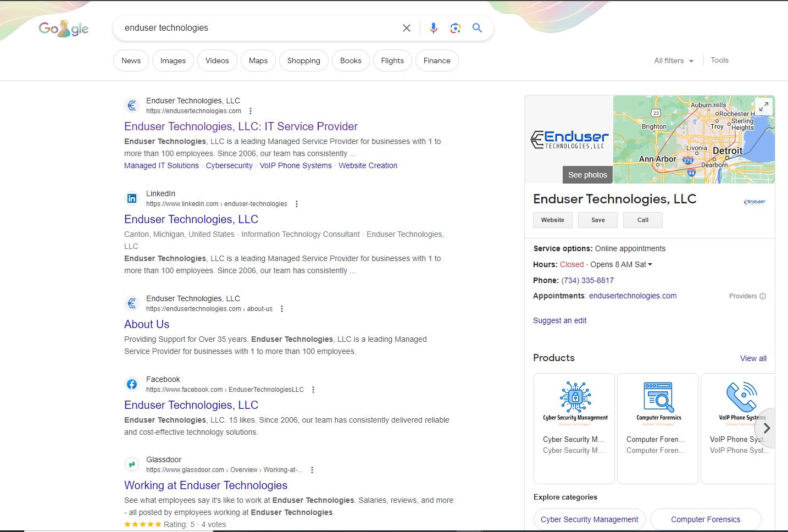Open three-dot menu for Glassdoor result
This screenshot has width=788, height=532.
pyautogui.click(x=312, y=470)
